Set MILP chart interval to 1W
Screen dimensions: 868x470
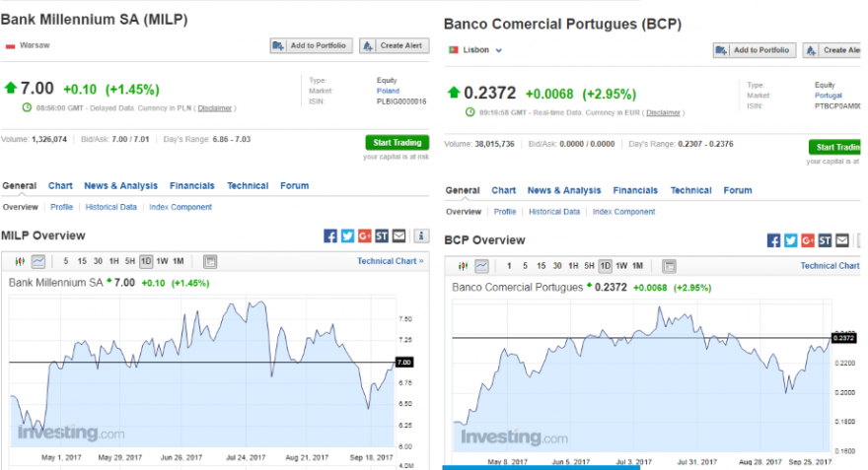pos(162,261)
